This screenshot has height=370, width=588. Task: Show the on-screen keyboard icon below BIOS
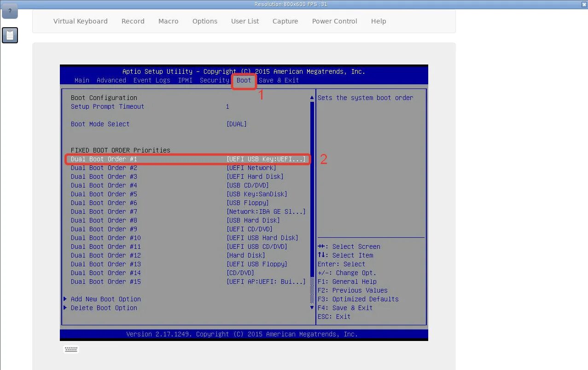(71, 349)
